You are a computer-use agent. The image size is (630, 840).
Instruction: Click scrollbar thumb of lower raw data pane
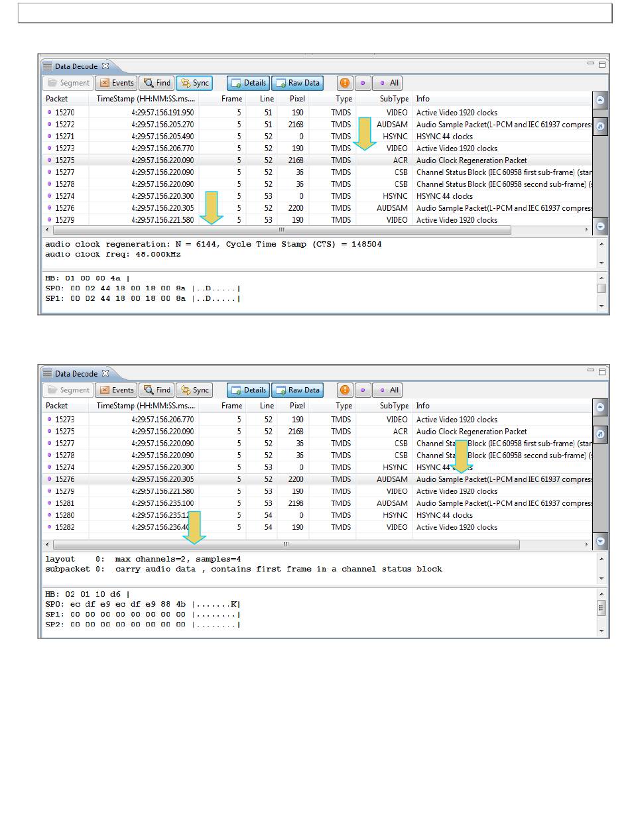(x=601, y=607)
